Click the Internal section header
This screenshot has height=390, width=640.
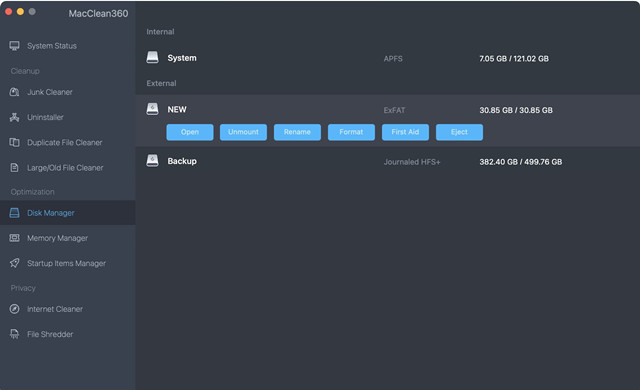pos(160,32)
